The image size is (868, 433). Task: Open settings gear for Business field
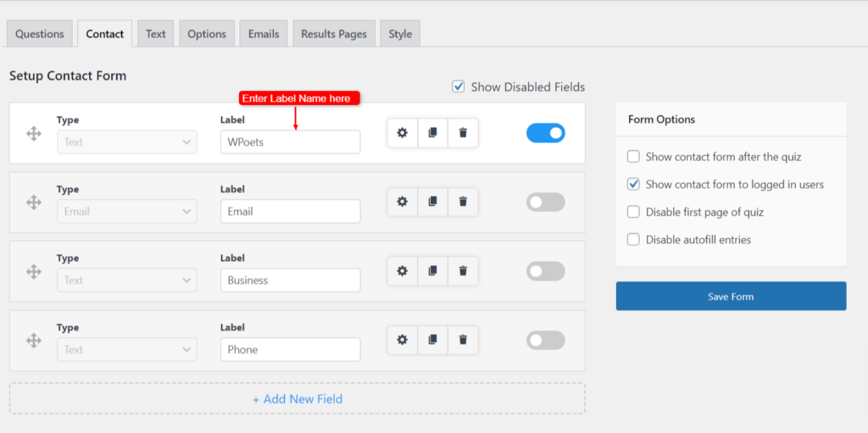tap(403, 271)
